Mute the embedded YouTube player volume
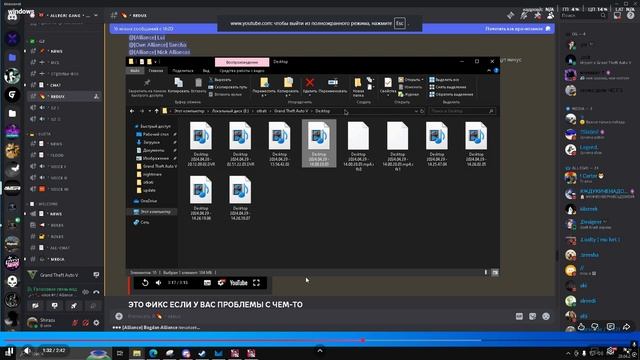 (x=158, y=283)
